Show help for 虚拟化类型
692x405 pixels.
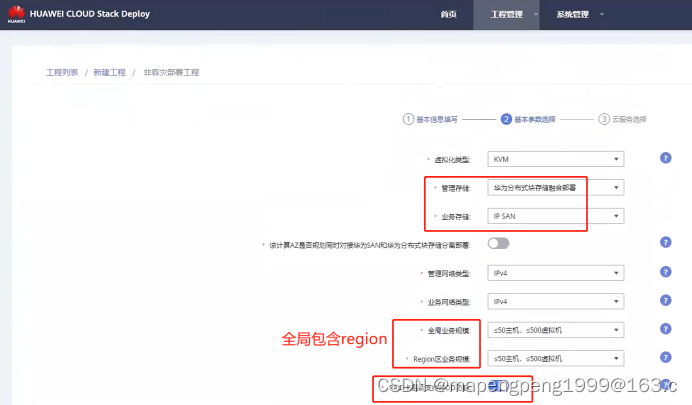(x=666, y=158)
